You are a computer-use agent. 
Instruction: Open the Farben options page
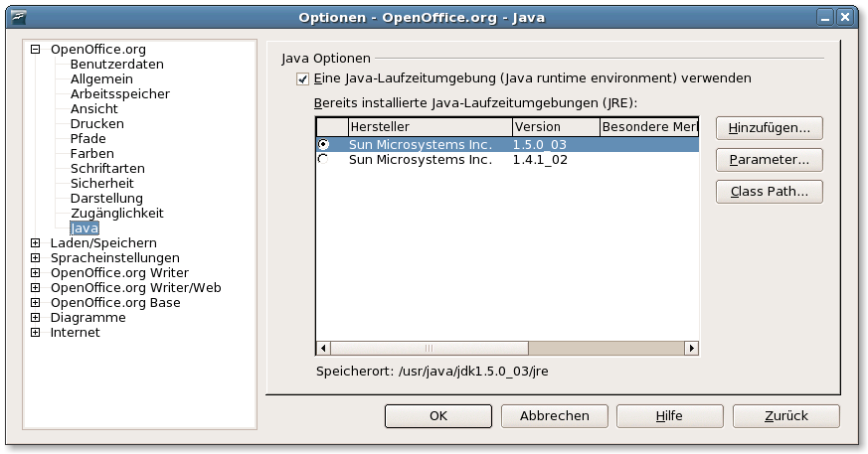pyautogui.click(x=91, y=154)
